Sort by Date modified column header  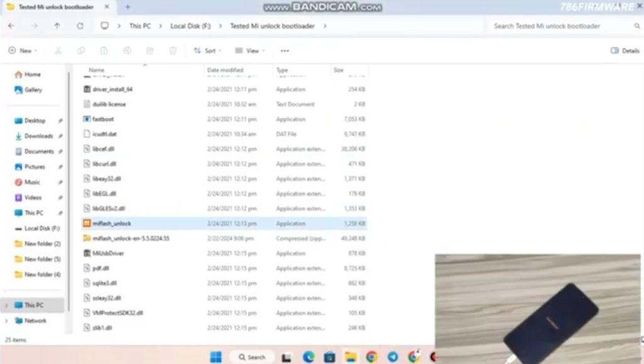[x=225, y=70]
